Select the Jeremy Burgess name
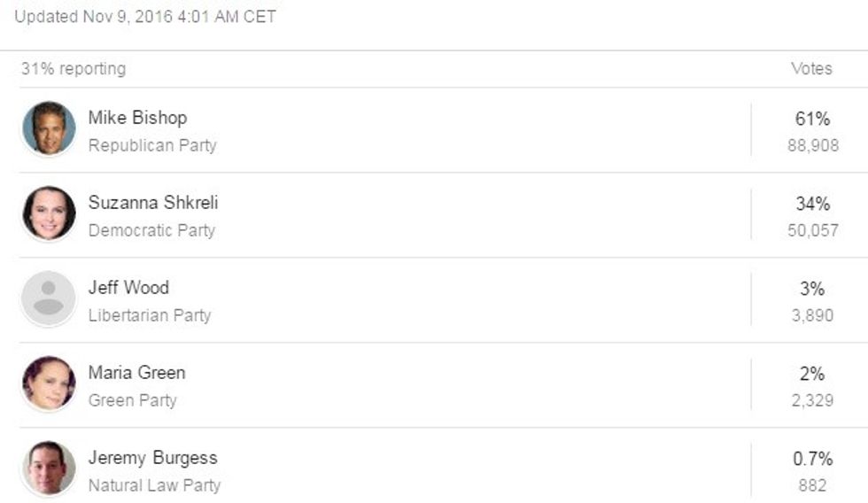This screenshot has height=503, width=868. point(152,458)
